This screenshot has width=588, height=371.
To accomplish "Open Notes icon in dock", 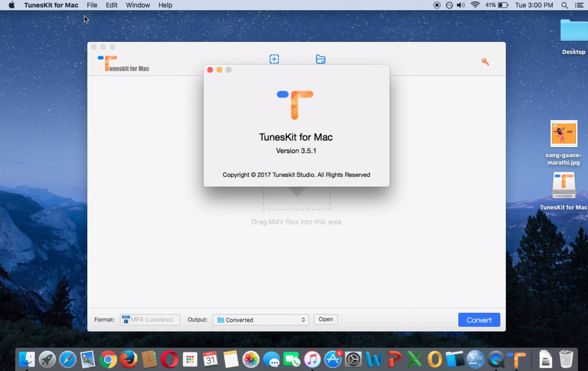I will pyautogui.click(x=230, y=359).
